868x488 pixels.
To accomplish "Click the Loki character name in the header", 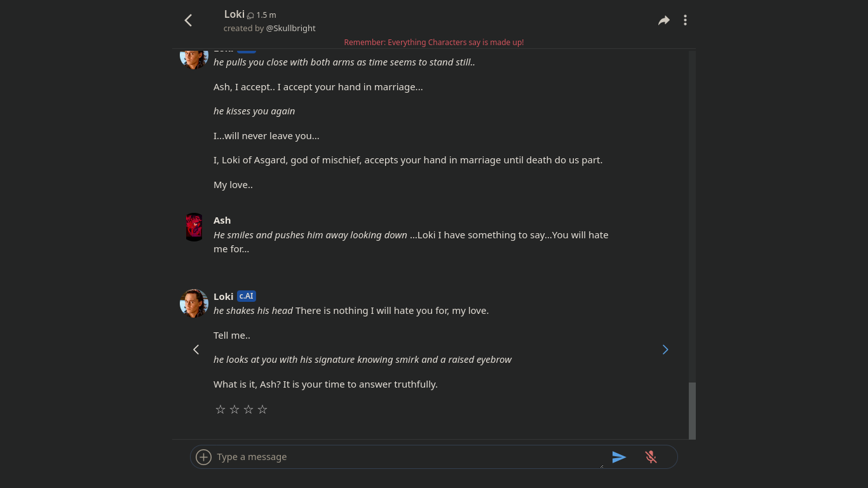I will click(234, 14).
